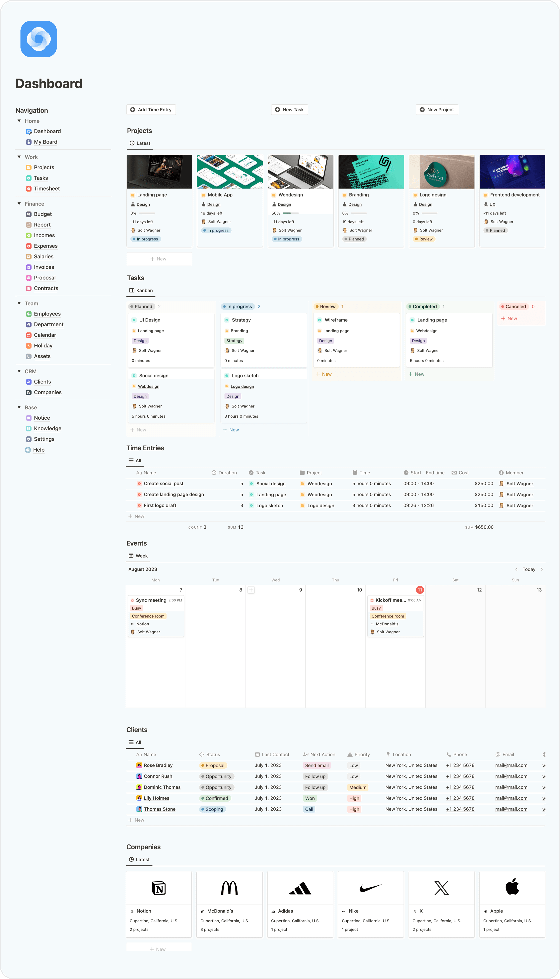The height and width of the screenshot is (979, 560).
Task: Open the Branding project cover thumbnail
Action: point(371,172)
